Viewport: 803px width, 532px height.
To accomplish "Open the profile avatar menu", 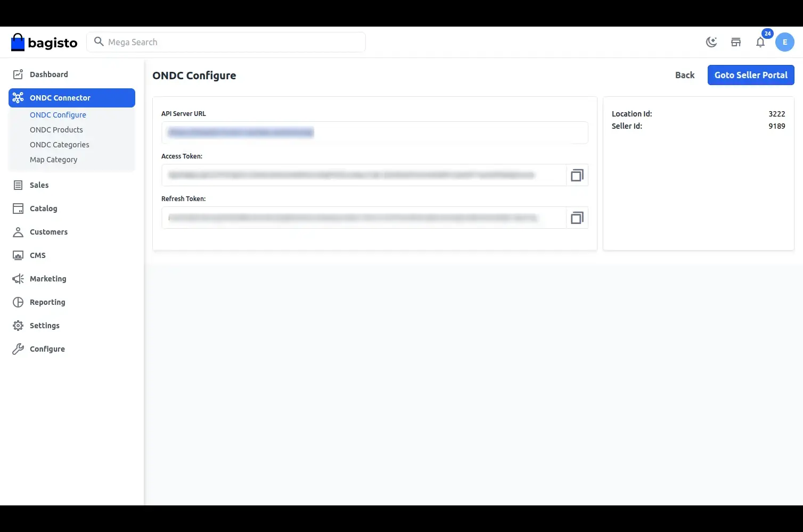I will pos(785,41).
